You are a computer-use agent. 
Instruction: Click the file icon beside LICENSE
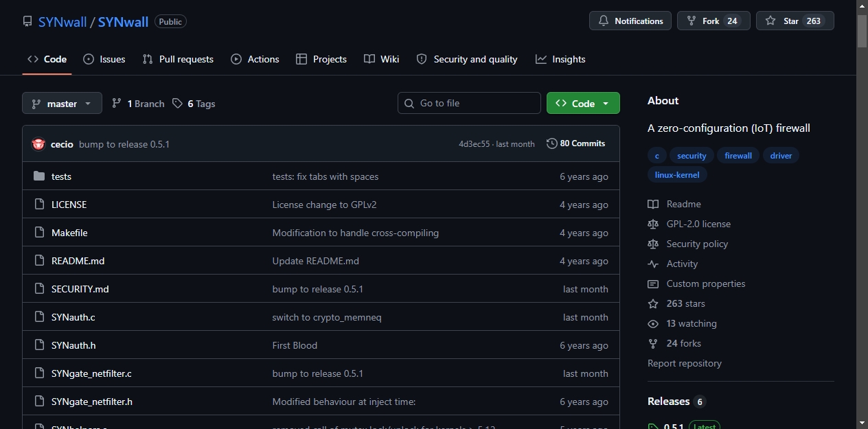pyautogui.click(x=39, y=205)
